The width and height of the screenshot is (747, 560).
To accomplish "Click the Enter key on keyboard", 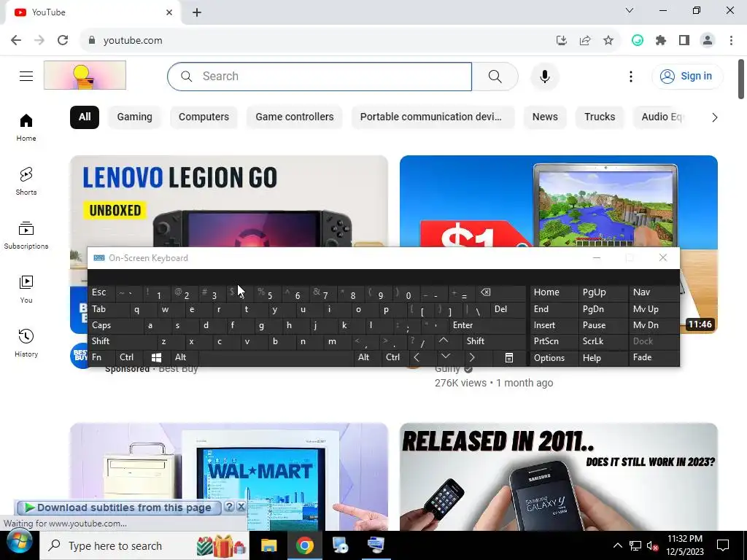I will tap(487, 325).
